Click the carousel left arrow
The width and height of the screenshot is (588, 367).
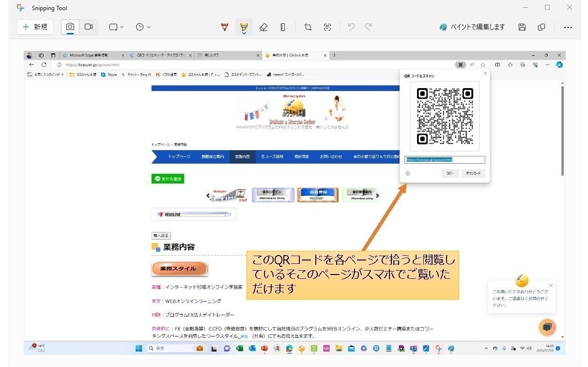pos(208,196)
